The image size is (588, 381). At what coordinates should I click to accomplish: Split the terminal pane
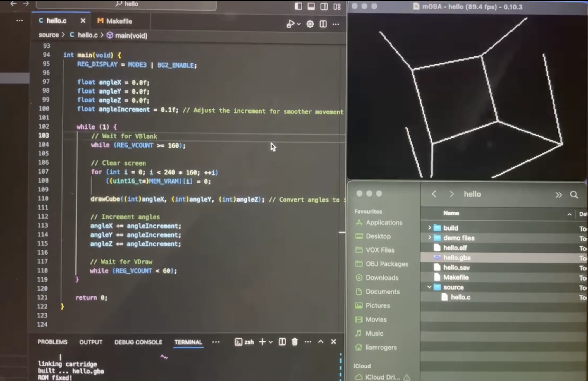282,342
